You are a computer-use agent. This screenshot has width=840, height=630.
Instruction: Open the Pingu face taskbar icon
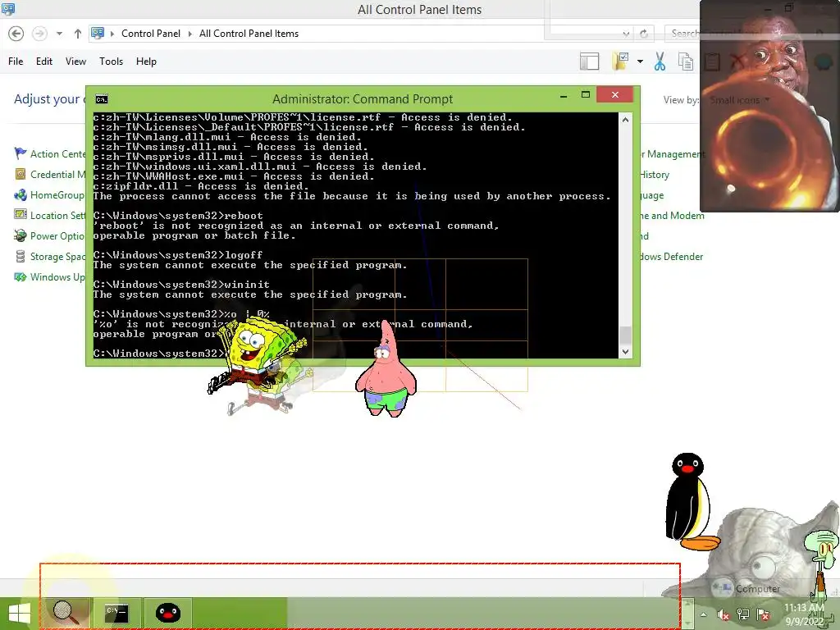(167, 614)
